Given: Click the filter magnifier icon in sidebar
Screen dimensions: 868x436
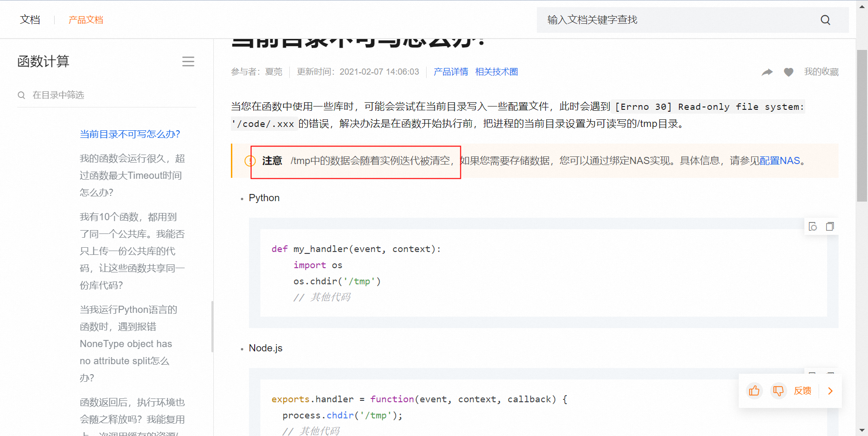Looking at the screenshot, I should pos(21,95).
